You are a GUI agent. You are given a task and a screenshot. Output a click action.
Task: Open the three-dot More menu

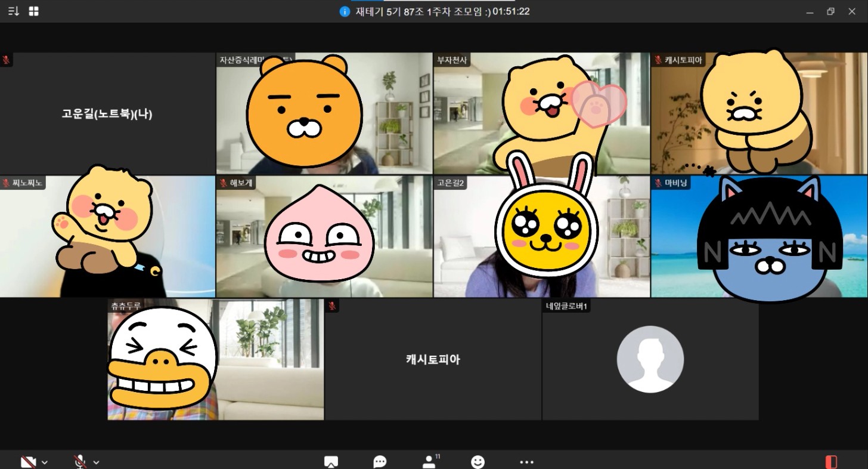coord(526,462)
